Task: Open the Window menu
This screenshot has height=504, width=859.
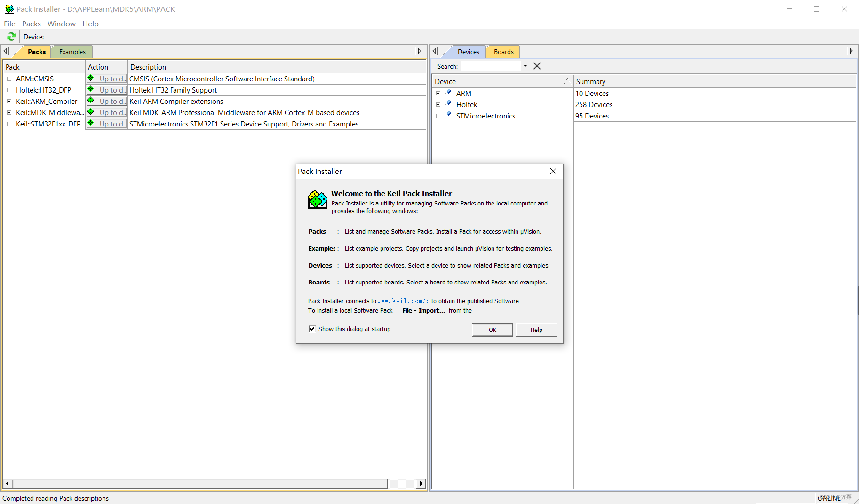Action: pos(62,24)
